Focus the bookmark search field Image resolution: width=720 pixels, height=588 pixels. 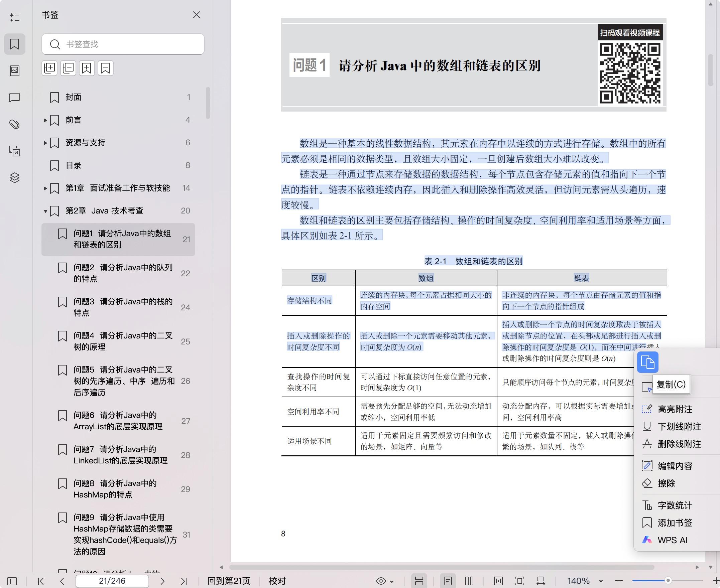(123, 44)
